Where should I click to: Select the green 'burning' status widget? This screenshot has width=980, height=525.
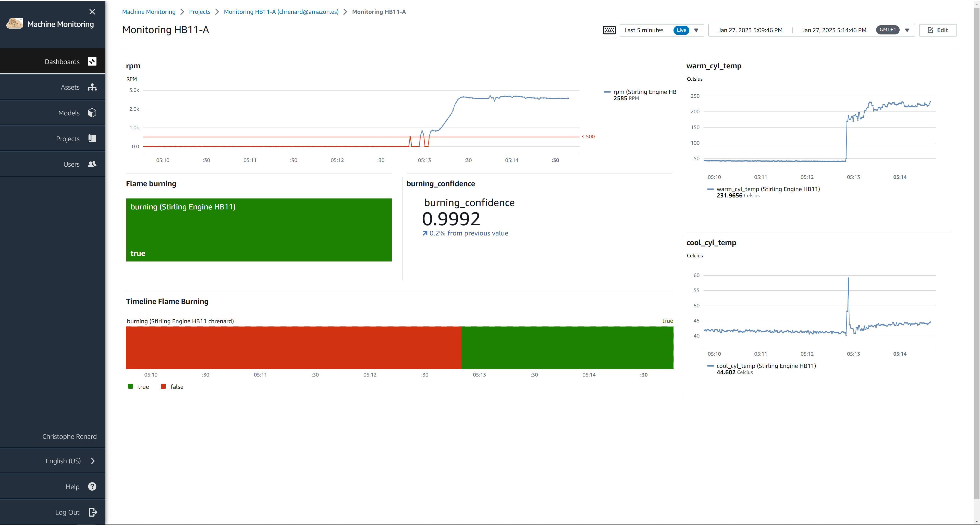pos(259,230)
